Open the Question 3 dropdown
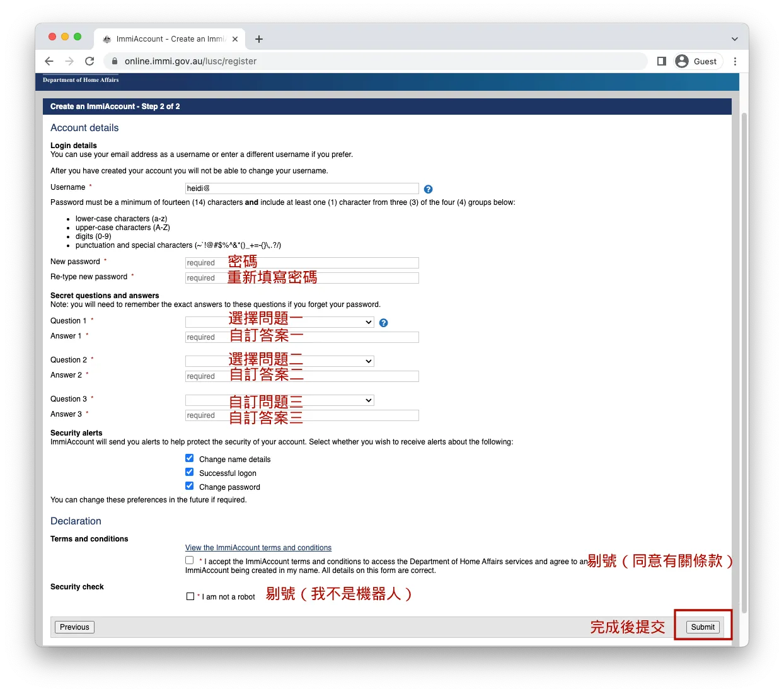The height and width of the screenshot is (694, 784). tap(279, 400)
